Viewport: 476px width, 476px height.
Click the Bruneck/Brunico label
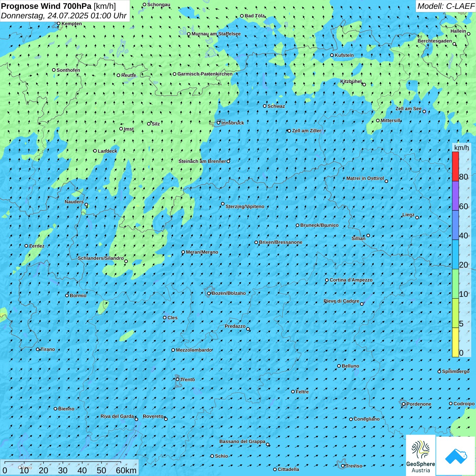click(x=319, y=225)
